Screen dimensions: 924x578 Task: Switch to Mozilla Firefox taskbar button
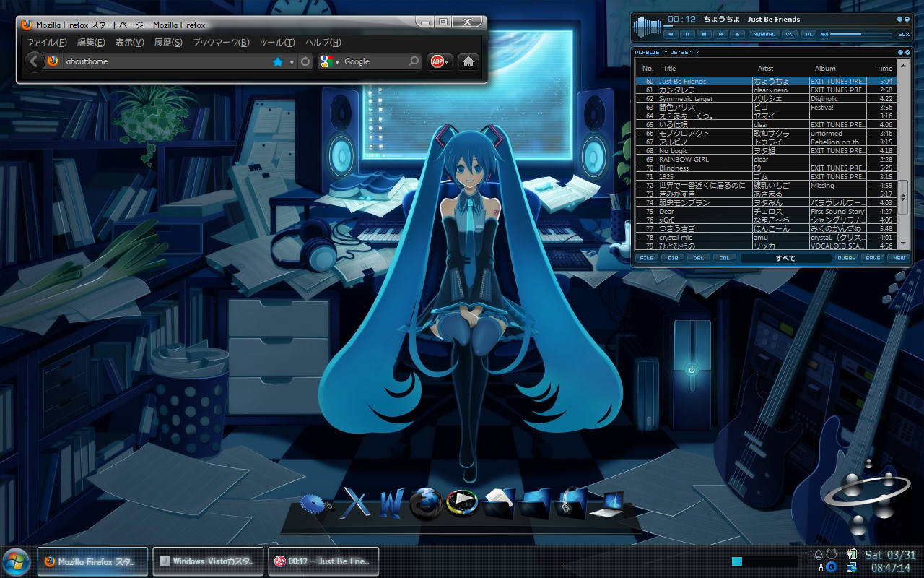pos(92,561)
